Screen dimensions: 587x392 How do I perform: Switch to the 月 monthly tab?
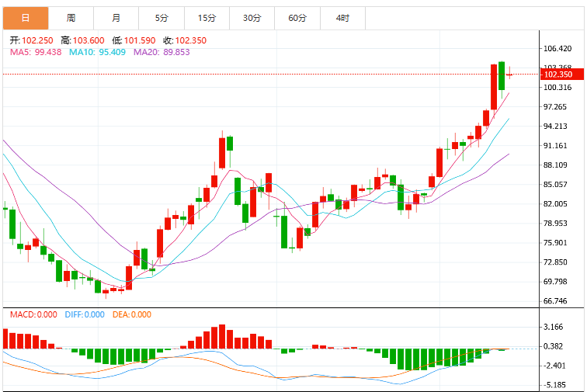click(x=116, y=18)
